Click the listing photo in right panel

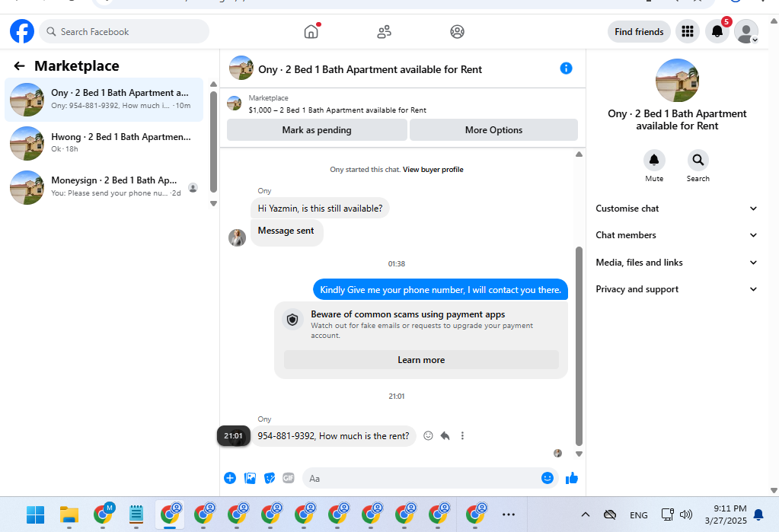(677, 81)
